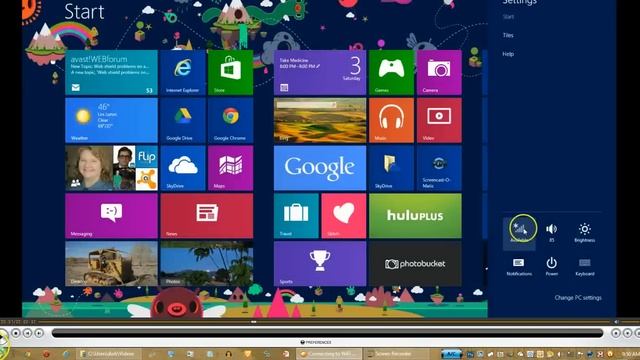Open the large Google tile
This screenshot has width=640, height=360.
(320, 168)
